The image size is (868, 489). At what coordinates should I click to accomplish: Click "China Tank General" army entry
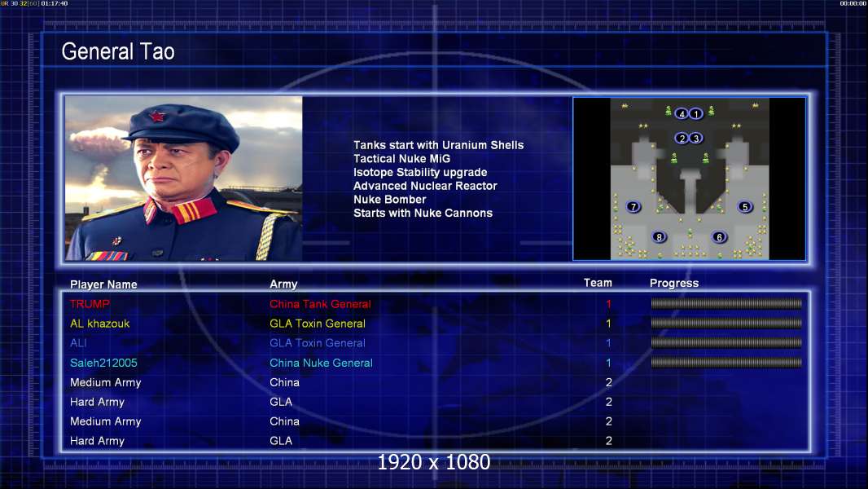point(320,304)
